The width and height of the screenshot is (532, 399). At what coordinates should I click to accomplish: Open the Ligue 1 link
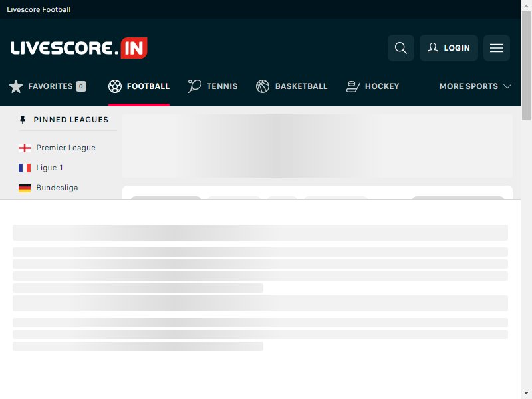click(49, 168)
